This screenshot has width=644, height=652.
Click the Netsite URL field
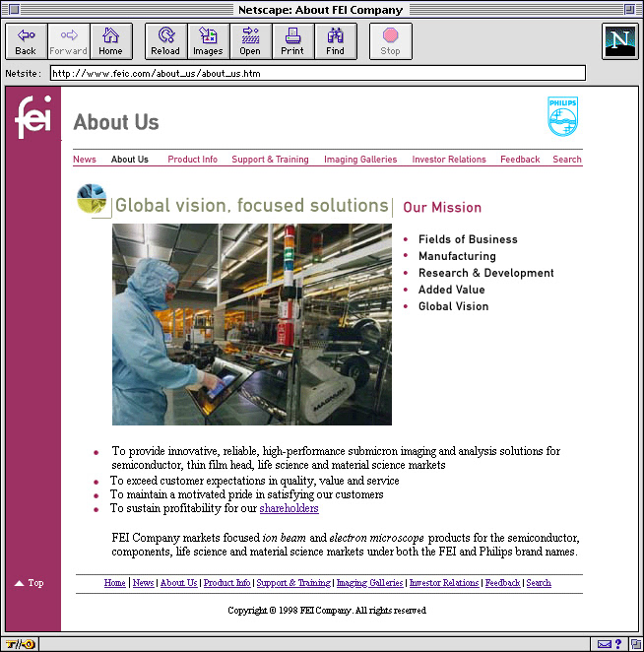(x=318, y=73)
